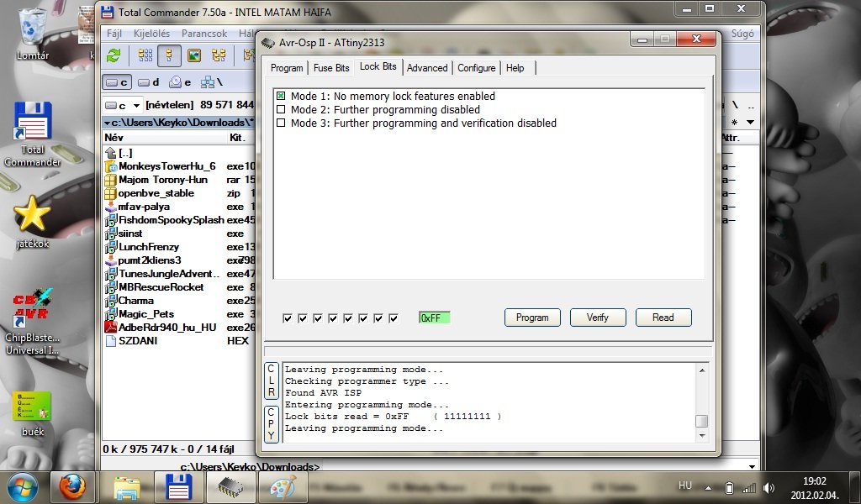The image size is (861, 504).
Task: Click the green 0xFF lock value field
Action: (435, 318)
